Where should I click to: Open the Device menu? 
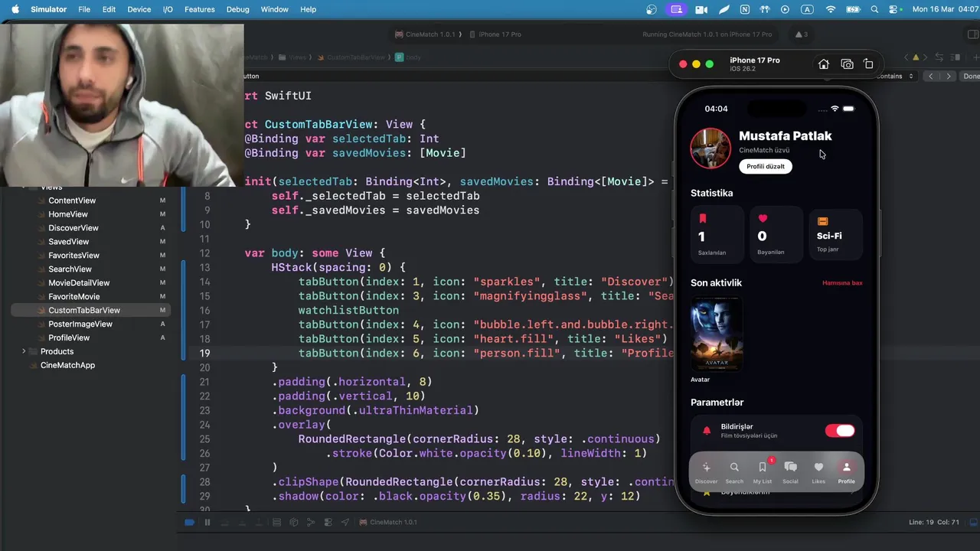click(139, 9)
